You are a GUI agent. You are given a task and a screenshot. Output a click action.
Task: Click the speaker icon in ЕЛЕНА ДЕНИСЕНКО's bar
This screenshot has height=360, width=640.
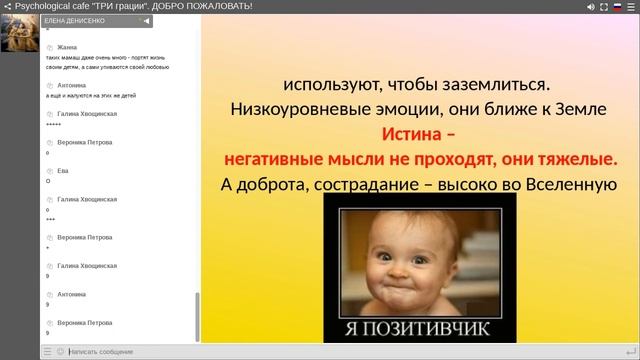[x=147, y=21]
